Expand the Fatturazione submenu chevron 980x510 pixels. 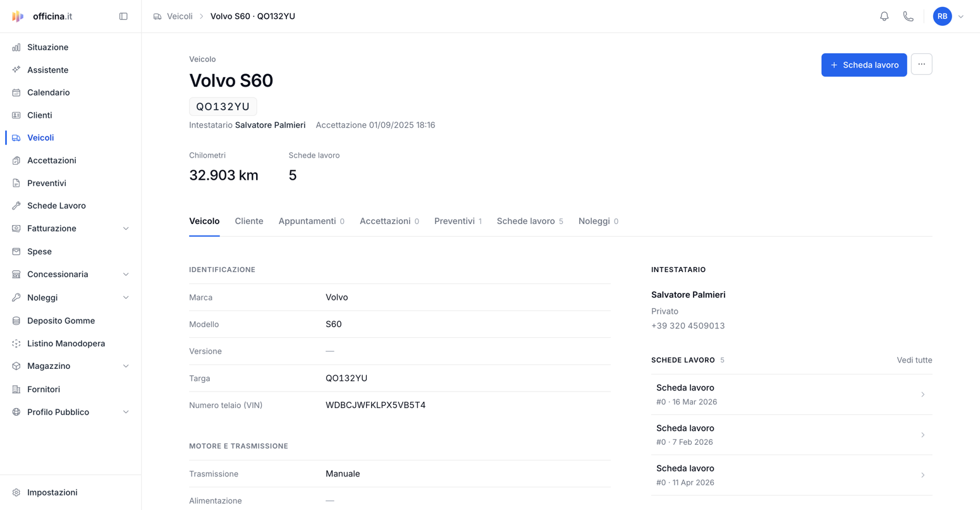[126, 228]
